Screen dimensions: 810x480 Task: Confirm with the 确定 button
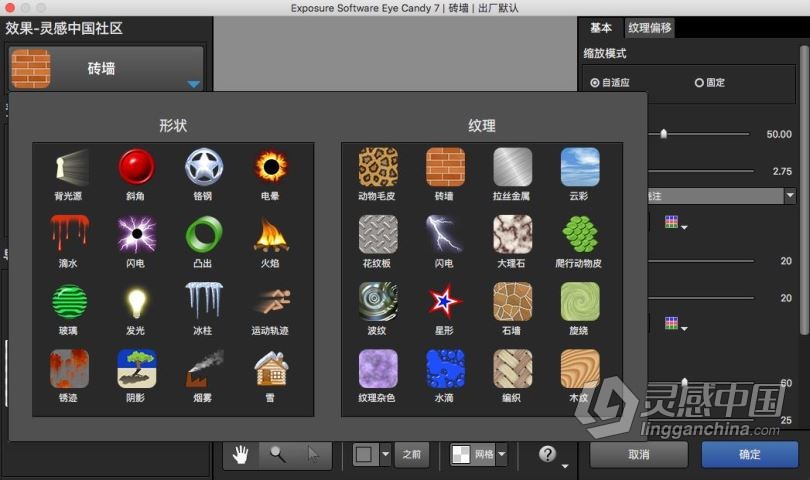point(750,454)
